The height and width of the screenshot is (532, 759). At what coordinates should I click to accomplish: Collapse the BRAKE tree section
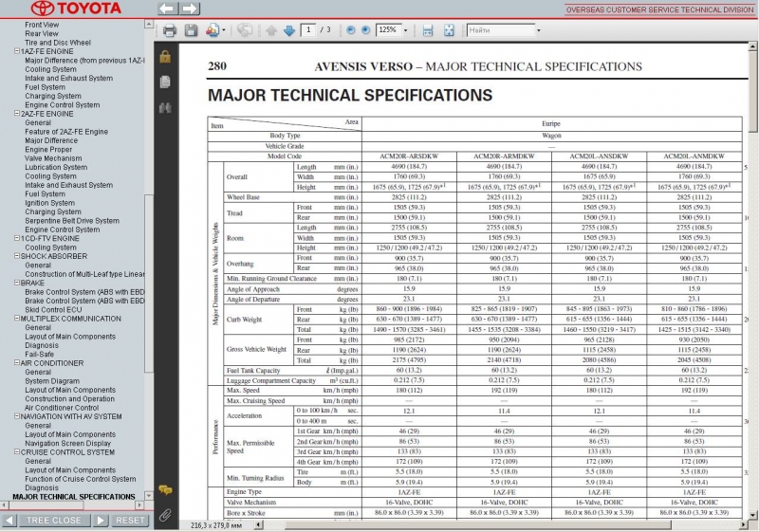click(17, 283)
